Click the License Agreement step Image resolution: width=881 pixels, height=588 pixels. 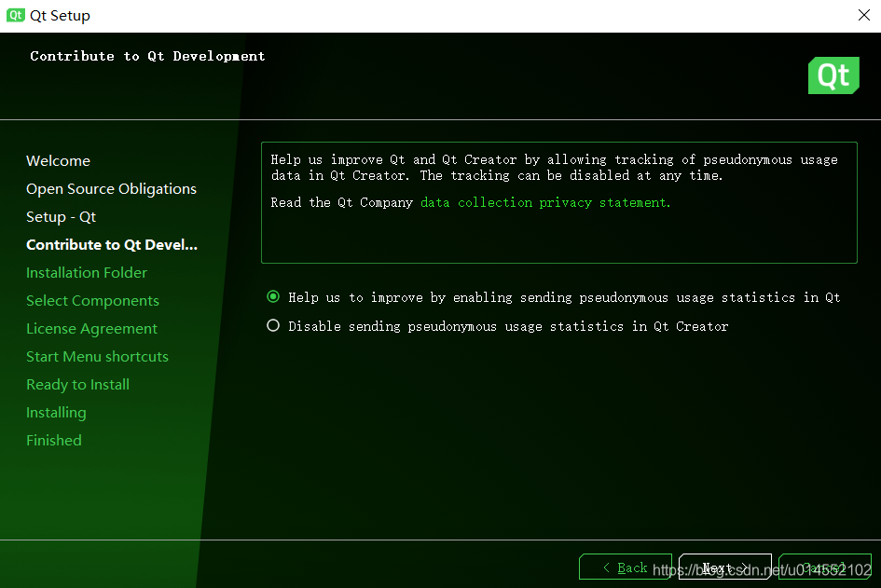91,329
